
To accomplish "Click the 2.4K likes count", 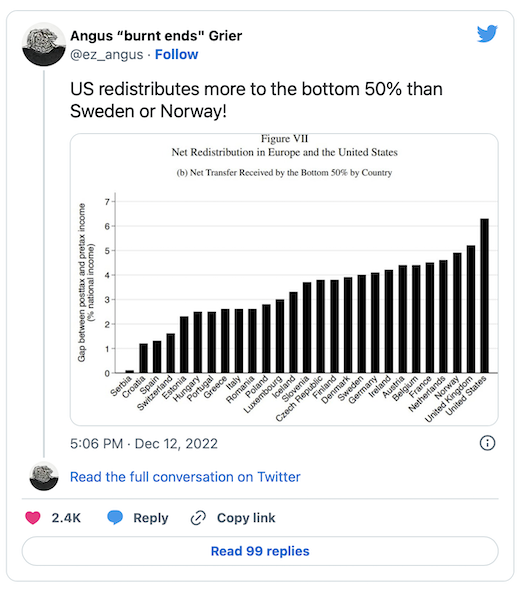I will click(66, 518).
